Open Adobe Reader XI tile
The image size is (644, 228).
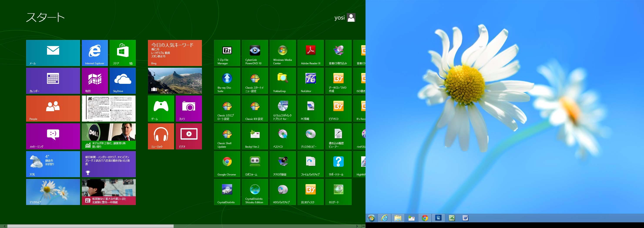coord(310,53)
